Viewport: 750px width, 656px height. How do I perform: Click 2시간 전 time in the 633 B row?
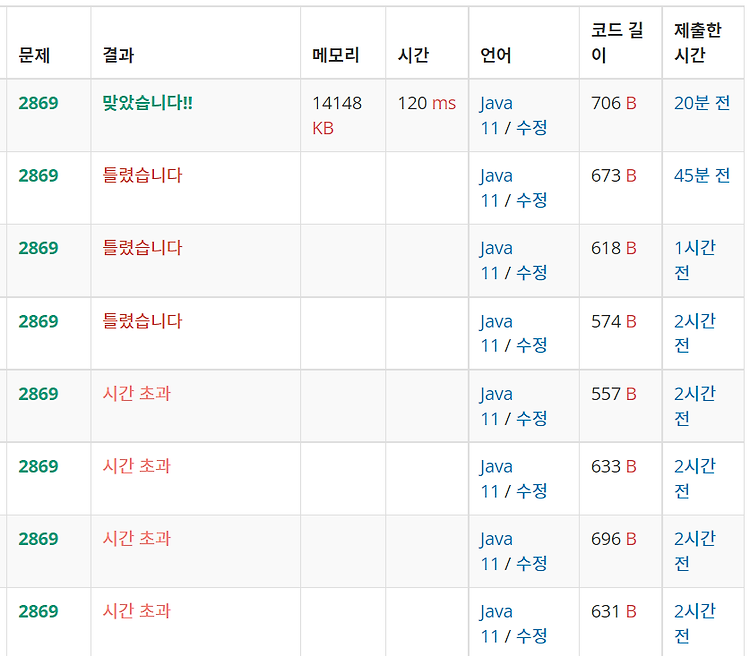tap(695, 478)
